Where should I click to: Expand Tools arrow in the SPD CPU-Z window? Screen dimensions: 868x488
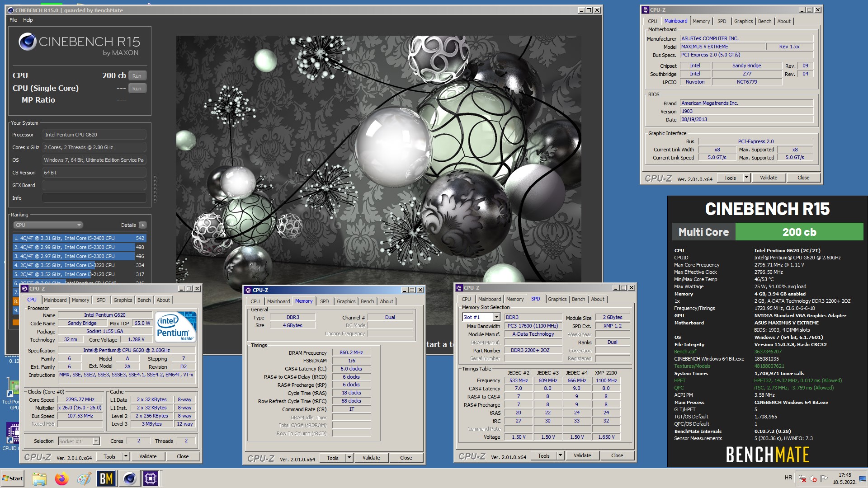click(560, 455)
